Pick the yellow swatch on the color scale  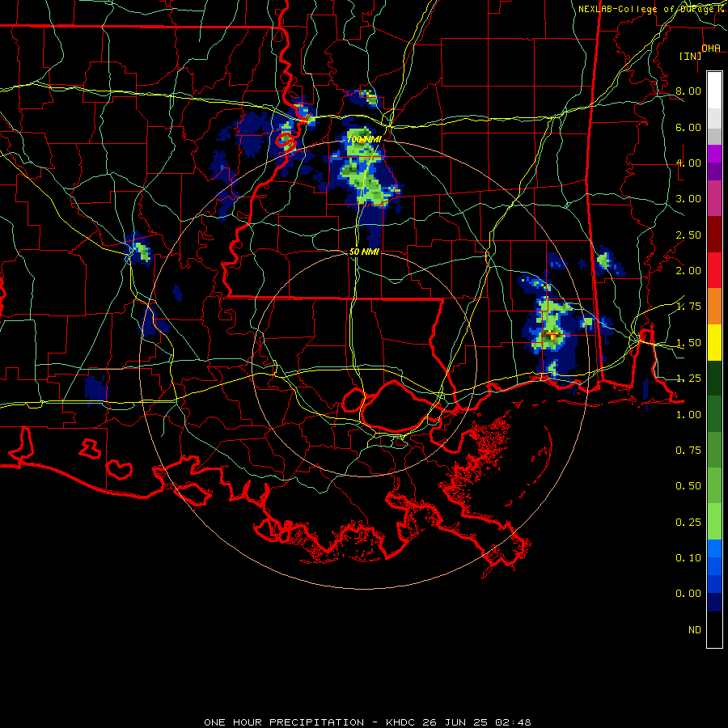point(714,343)
